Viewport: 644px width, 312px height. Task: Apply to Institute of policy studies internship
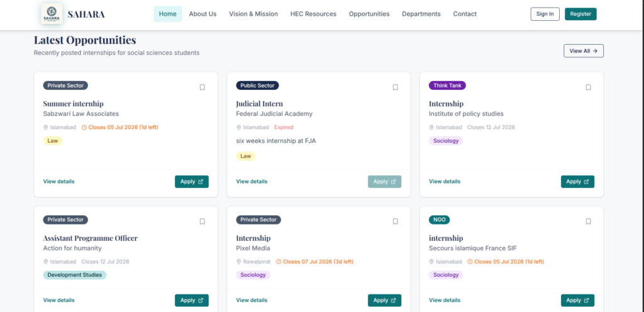coord(577,182)
